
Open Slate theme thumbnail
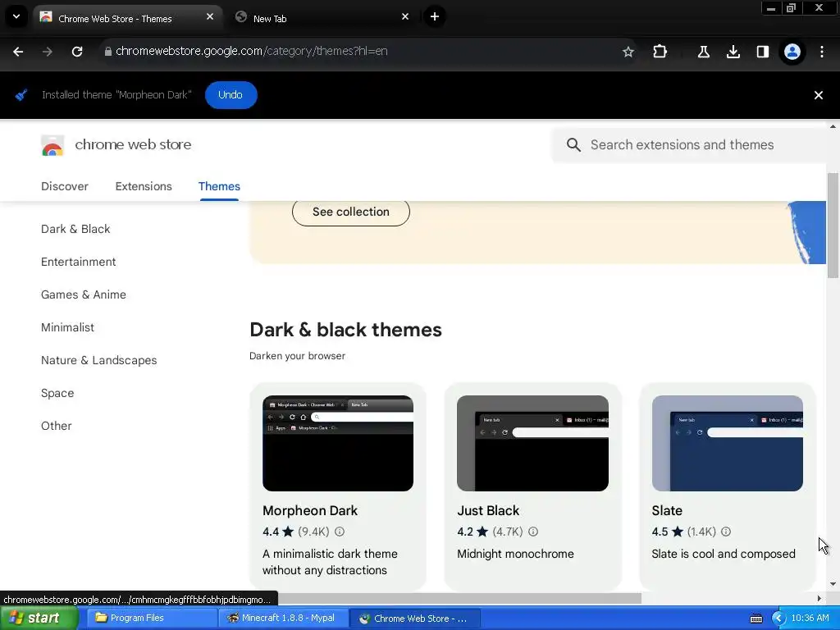[x=728, y=443]
